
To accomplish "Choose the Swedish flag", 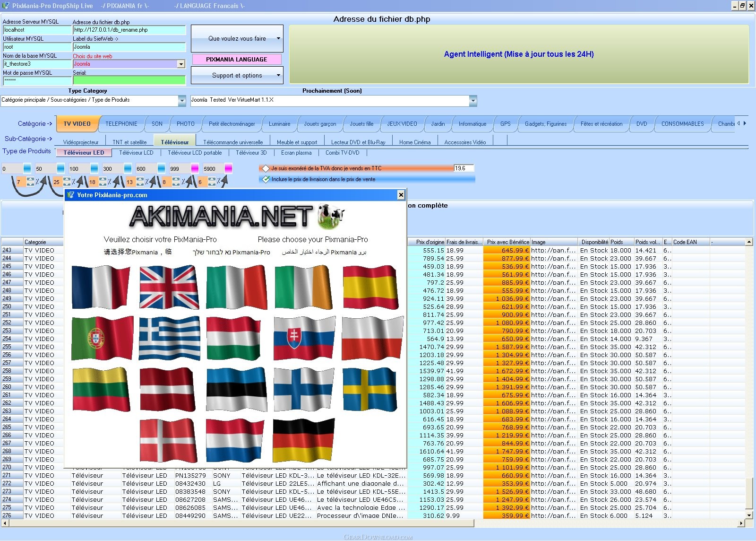I will (369, 389).
